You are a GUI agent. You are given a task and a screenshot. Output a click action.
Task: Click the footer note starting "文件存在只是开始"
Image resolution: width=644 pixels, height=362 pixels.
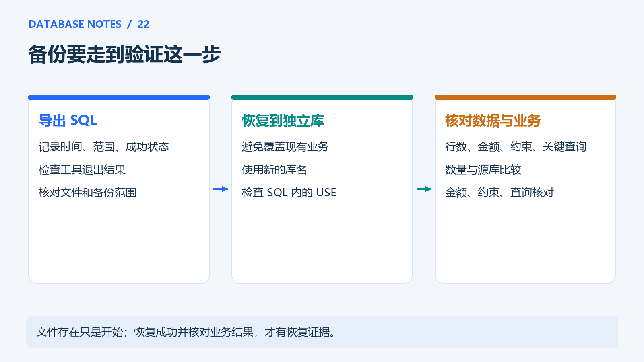pos(187,332)
